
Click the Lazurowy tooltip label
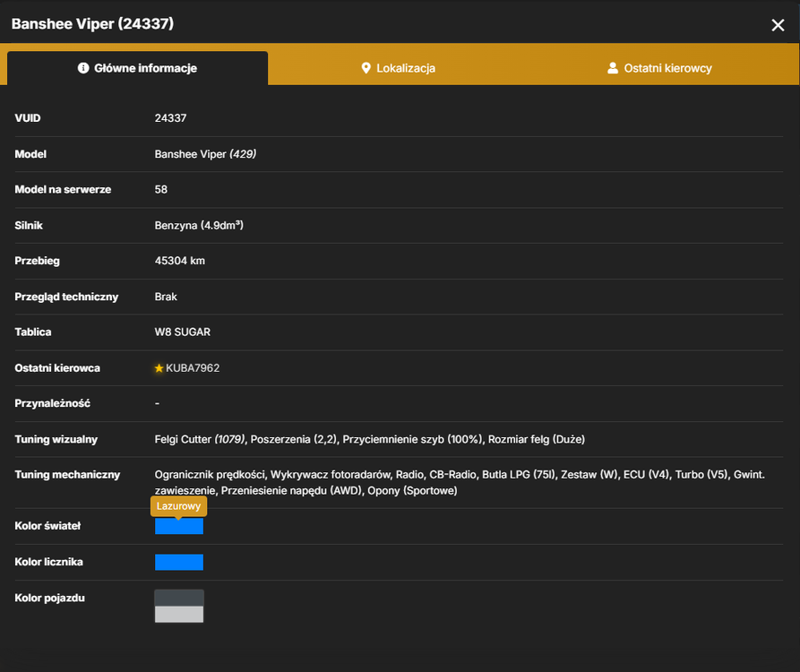point(178,506)
